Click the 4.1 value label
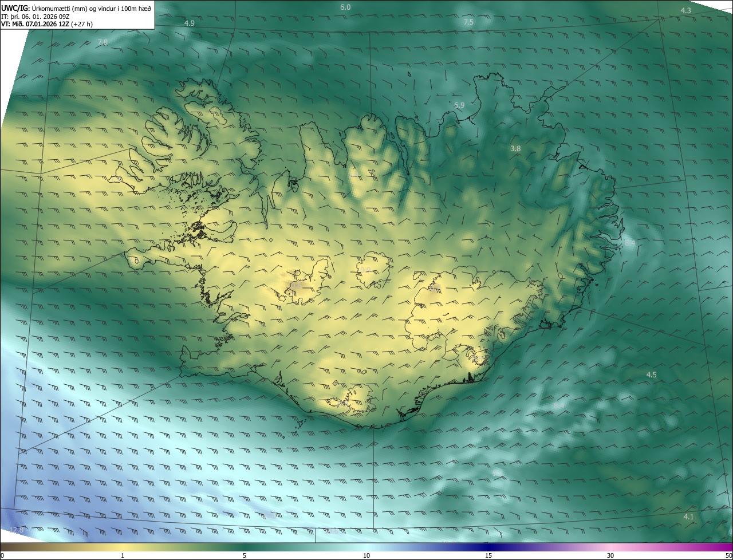 689,517
